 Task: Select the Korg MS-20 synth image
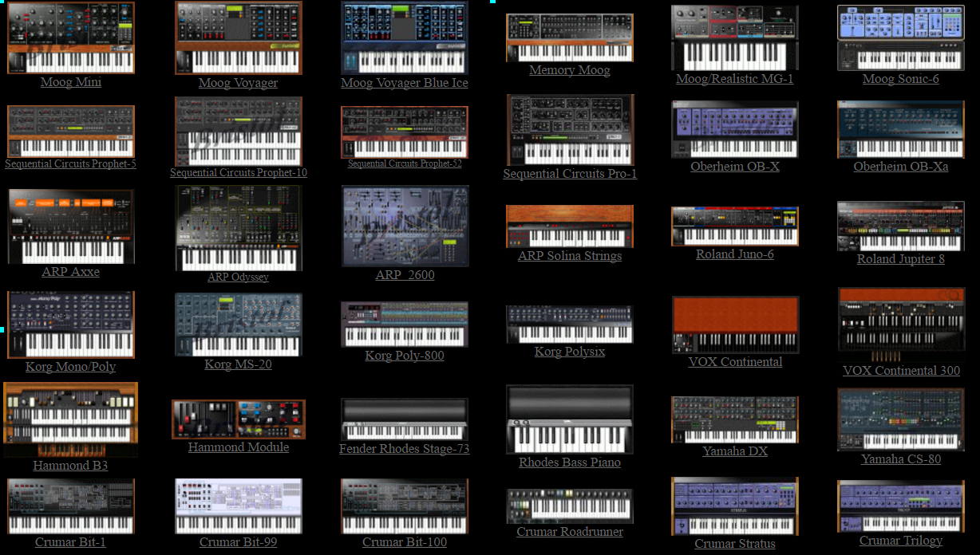coord(239,325)
